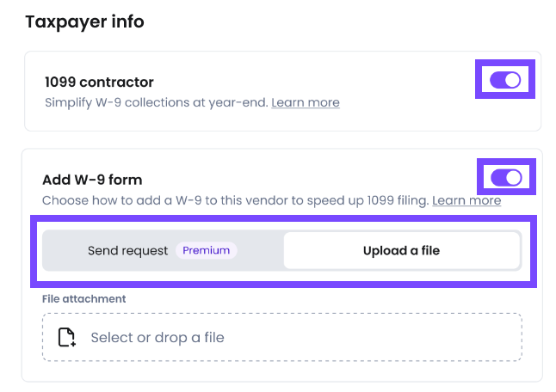Click the Taxpayer info heading
This screenshot has height=392, width=556.
(x=84, y=21)
